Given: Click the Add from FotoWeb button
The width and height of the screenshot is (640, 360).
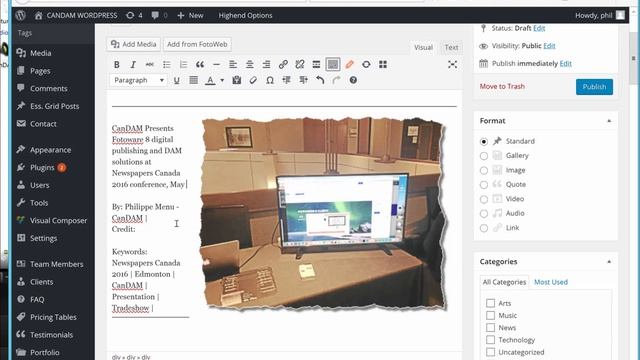Looking at the screenshot, I should 198,44.
